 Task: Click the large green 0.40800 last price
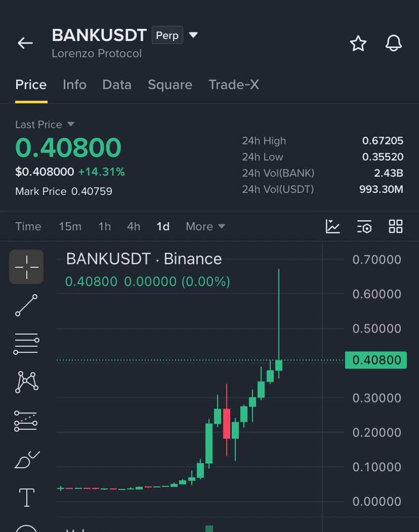pos(68,148)
